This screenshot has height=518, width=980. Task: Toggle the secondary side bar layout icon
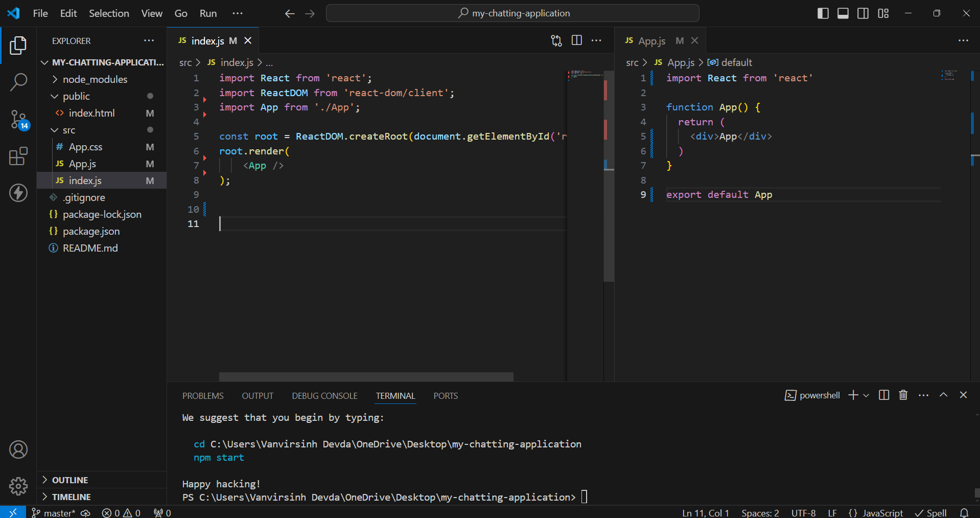(x=863, y=13)
